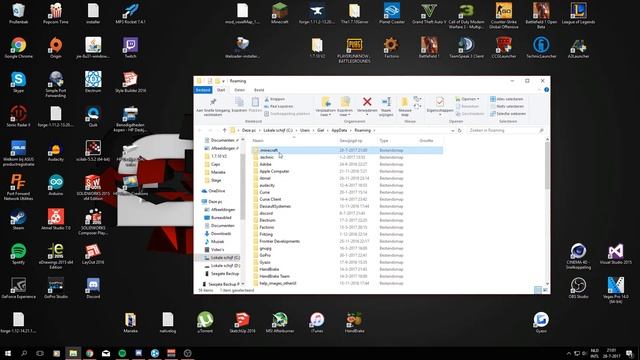Select the OBS Studio desktop icon
Screen dimensions: 640x360
pyautogui.click(x=578, y=288)
